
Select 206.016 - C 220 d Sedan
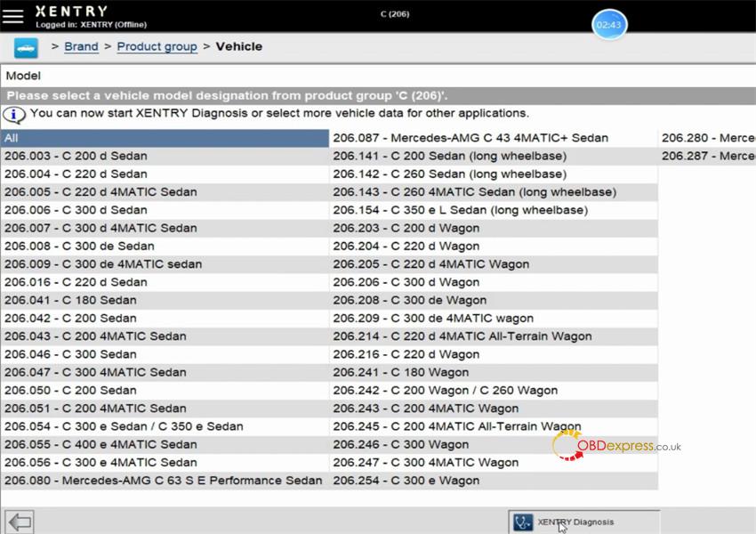[x=165, y=282]
